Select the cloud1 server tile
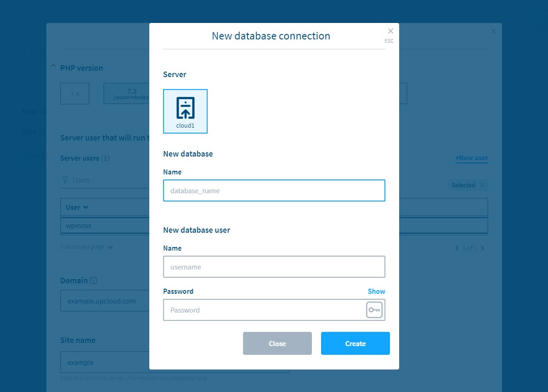Screen dimensions: 548x392 point(185,111)
